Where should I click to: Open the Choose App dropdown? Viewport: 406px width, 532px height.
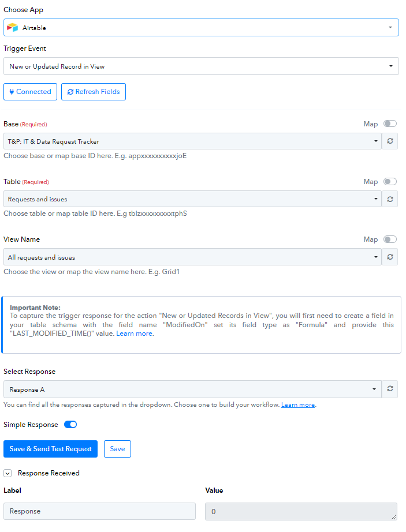(x=201, y=28)
